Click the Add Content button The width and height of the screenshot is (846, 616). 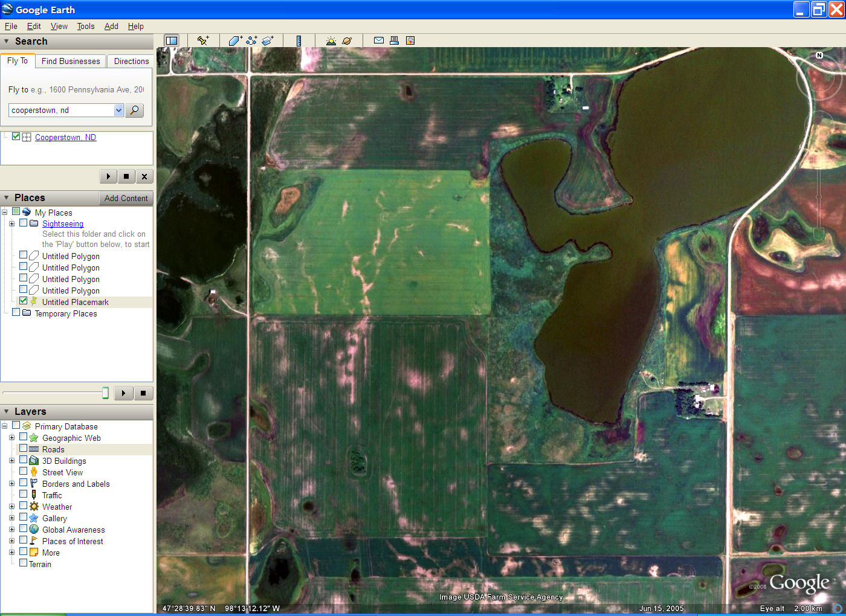(x=126, y=198)
